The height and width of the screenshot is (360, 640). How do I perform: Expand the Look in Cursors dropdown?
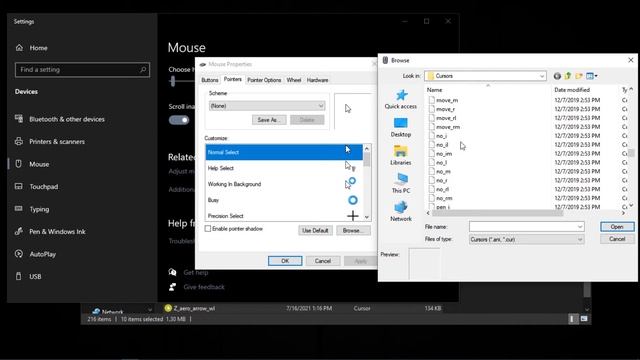(542, 76)
